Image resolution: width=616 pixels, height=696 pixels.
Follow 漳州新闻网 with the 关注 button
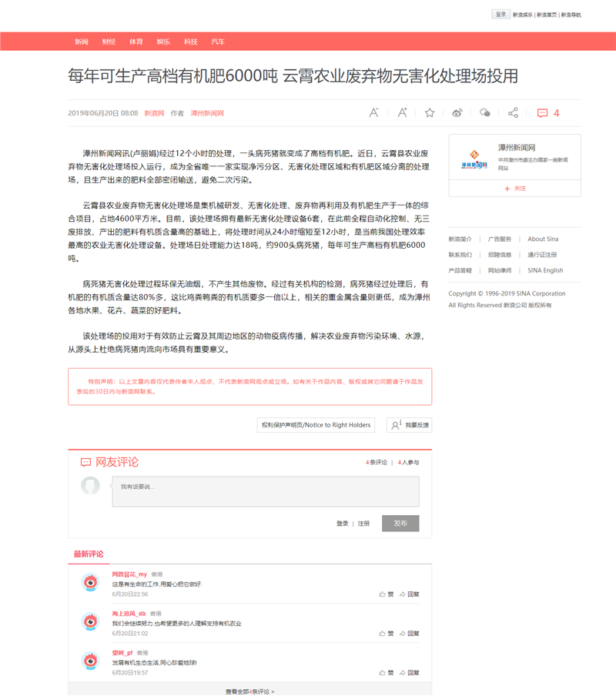coord(515,189)
